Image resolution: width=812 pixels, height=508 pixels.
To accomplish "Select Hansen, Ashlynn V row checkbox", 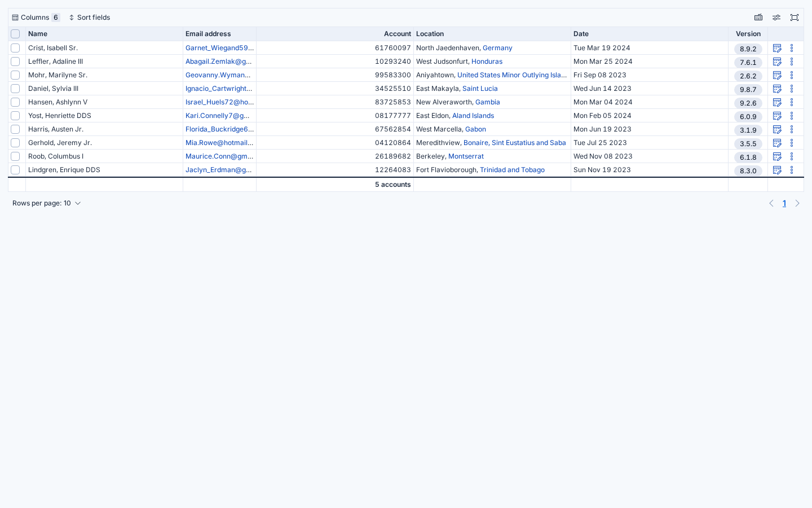I will point(15,102).
